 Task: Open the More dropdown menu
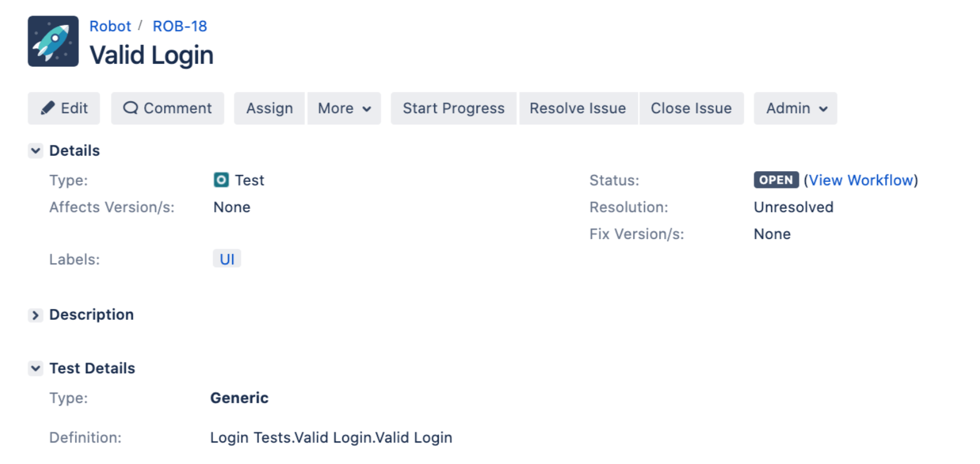coord(344,109)
